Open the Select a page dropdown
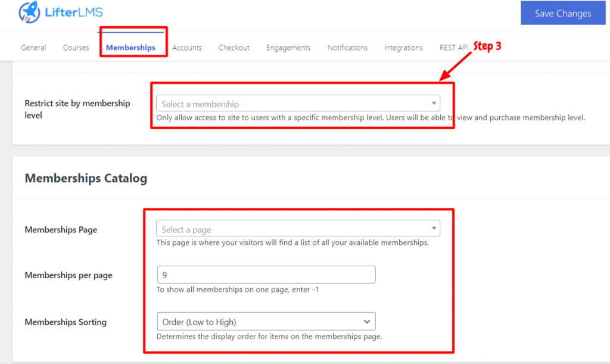Image resolution: width=610 pixels, height=364 pixels. coord(298,229)
